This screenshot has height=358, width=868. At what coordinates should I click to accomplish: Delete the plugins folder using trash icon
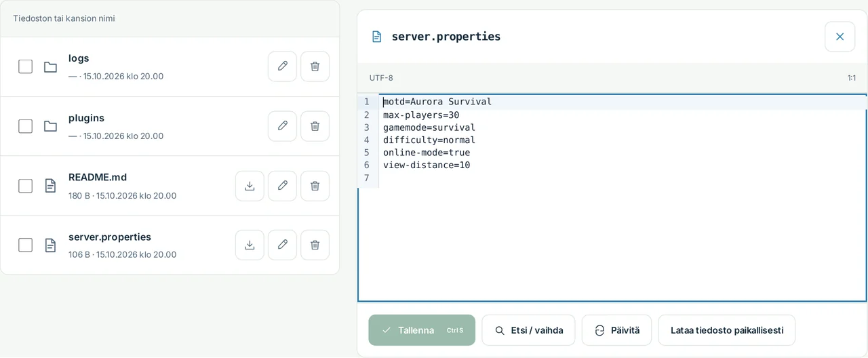pyautogui.click(x=315, y=126)
